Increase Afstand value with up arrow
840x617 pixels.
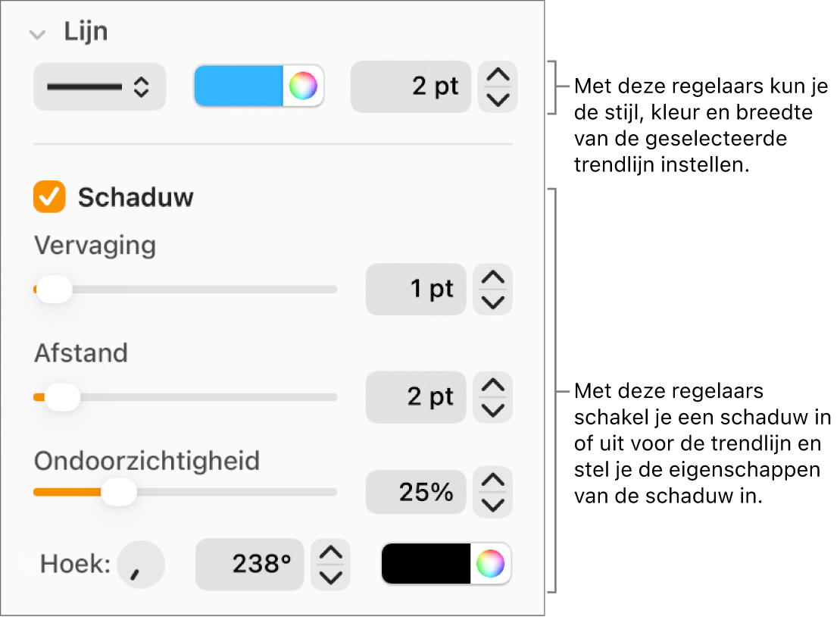click(x=493, y=384)
